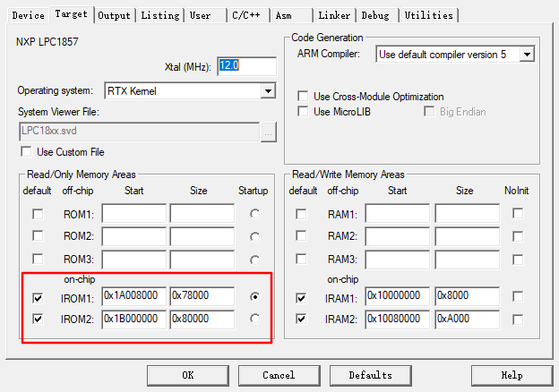Edit the IROM2 Size value 0x80000
Viewport: 559px width, 392px height.
[x=202, y=320]
